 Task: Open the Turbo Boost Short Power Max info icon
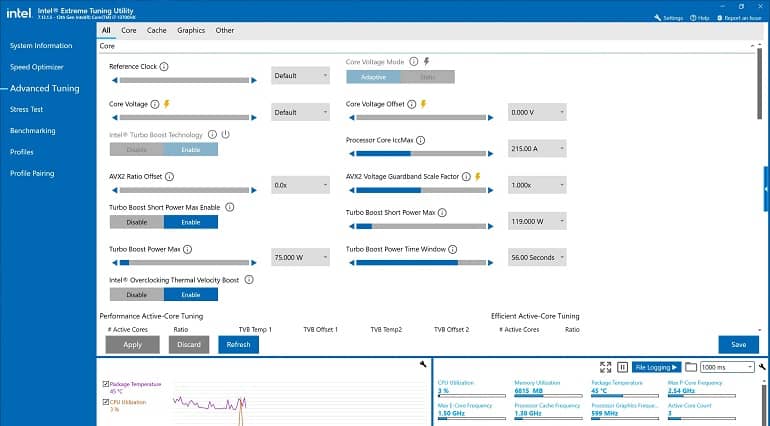pyautogui.click(x=442, y=213)
